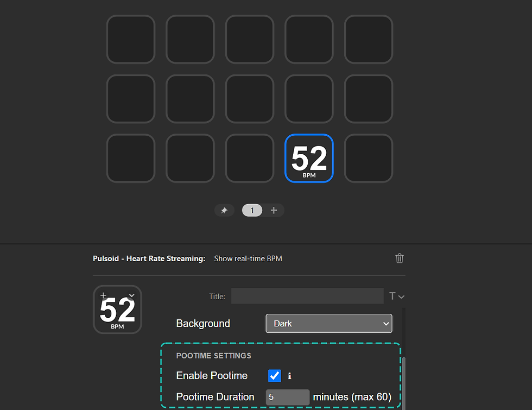The height and width of the screenshot is (410, 532).
Task: Click the settings panel vertical scrollbar
Action: [x=403, y=380]
